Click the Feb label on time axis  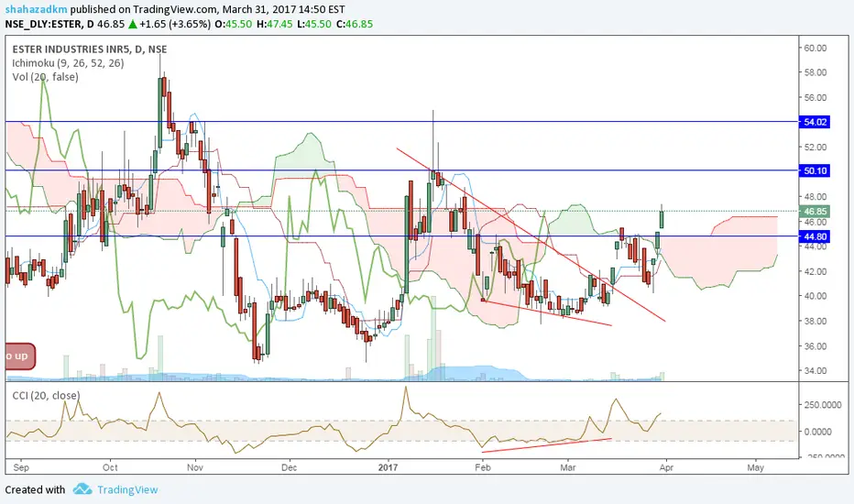tap(483, 467)
